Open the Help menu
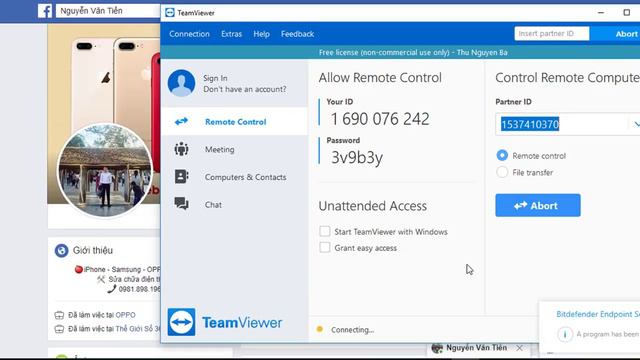The image size is (640, 360). (x=261, y=34)
